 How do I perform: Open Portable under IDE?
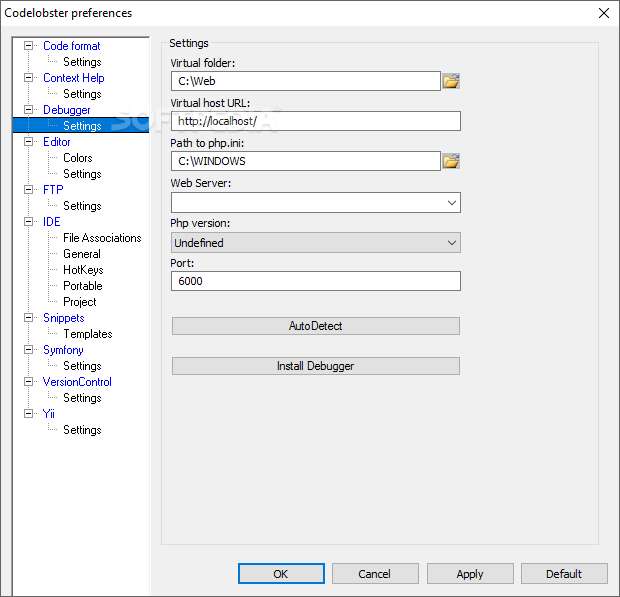pyautogui.click(x=83, y=285)
